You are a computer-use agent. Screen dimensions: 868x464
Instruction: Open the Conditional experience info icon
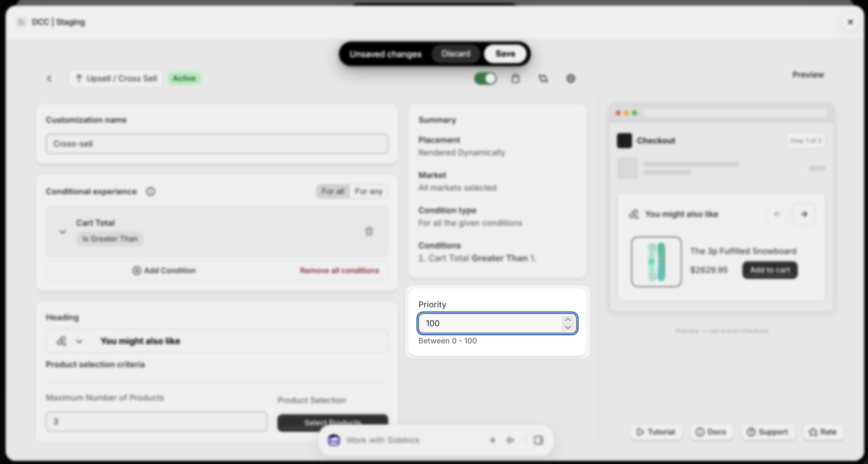coord(150,192)
